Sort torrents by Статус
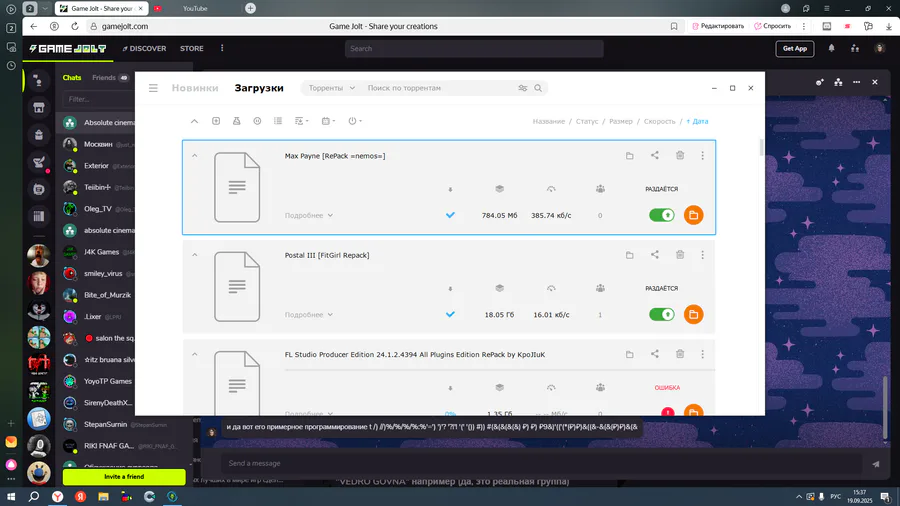 [x=587, y=121]
